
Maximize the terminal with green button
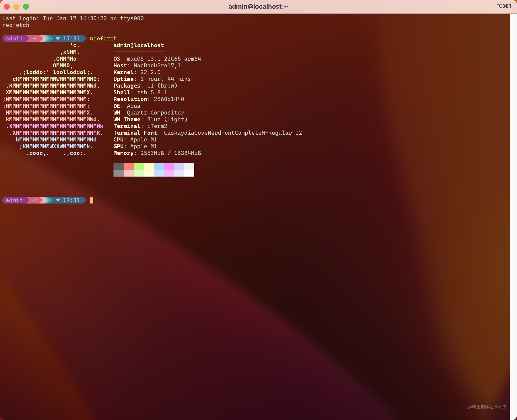26,7
